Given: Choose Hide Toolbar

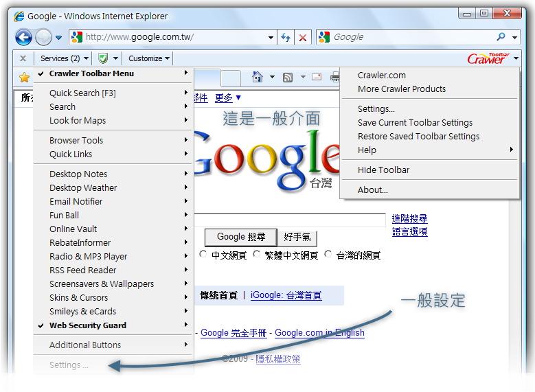Looking at the screenshot, I should pos(429,170).
